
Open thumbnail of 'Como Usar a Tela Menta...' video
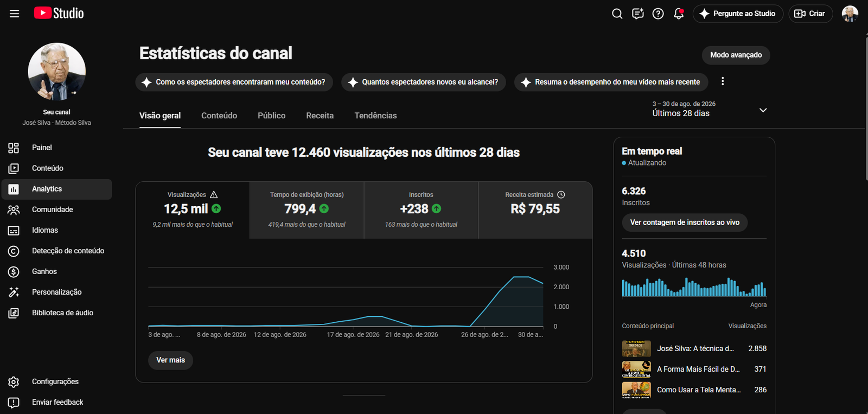(x=636, y=390)
